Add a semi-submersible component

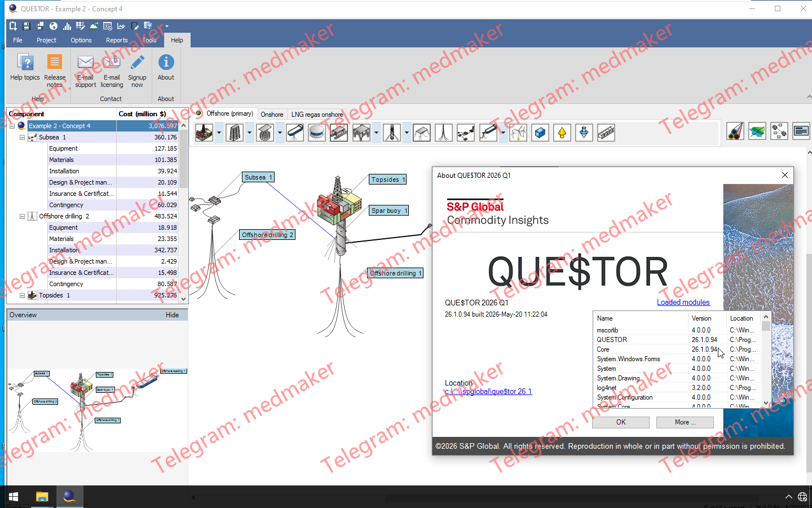(339, 133)
